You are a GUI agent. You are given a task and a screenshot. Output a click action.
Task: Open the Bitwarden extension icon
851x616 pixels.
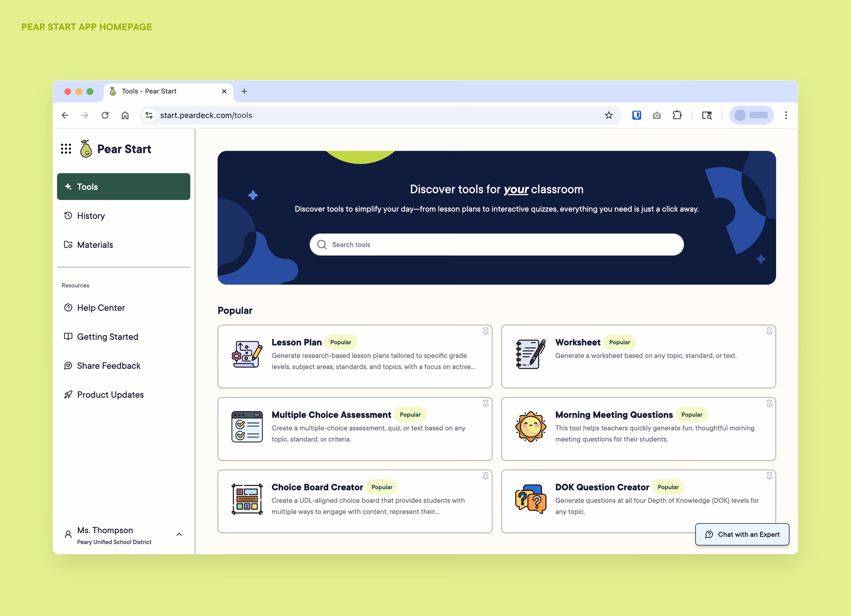(x=636, y=115)
